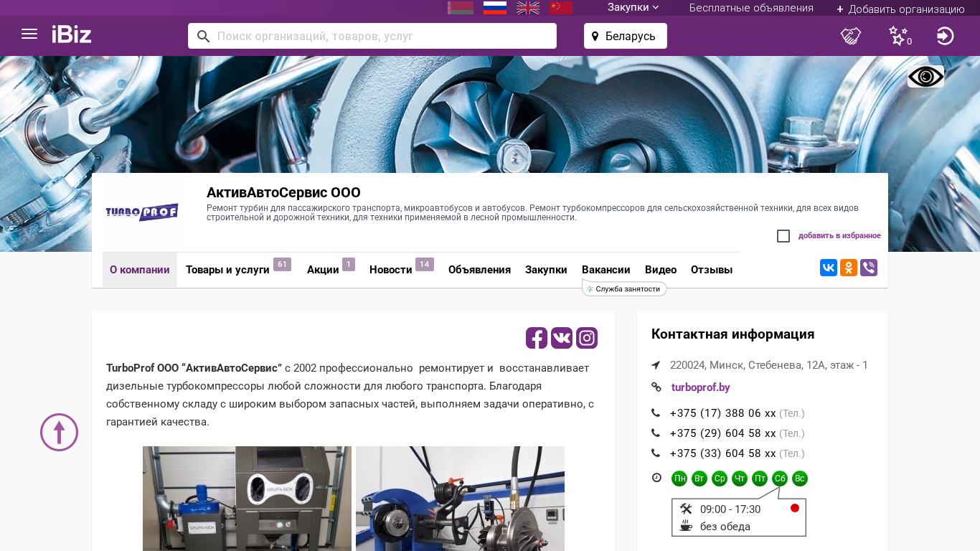Check the 'добавить в избранное' checkbox
The height and width of the screenshot is (551, 980).
coord(783,236)
